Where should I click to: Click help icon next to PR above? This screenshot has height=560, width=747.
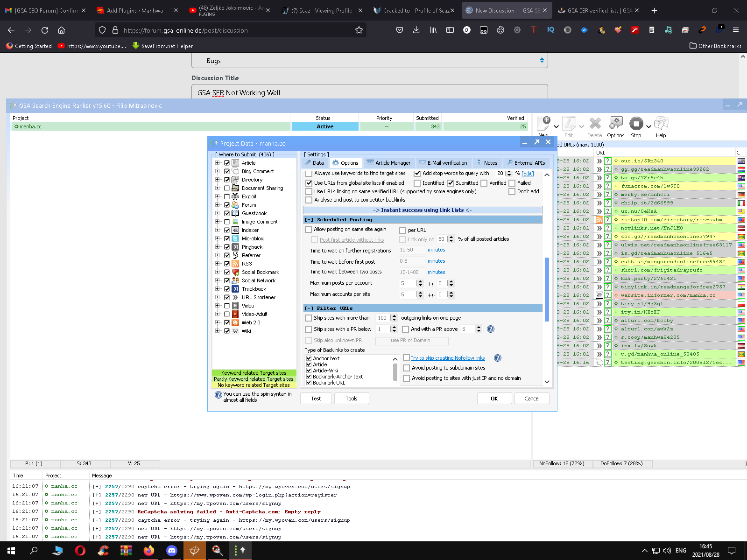point(491,329)
